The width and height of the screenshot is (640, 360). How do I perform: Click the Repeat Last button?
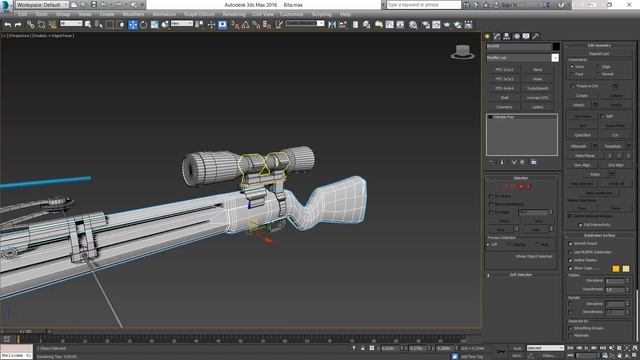[599, 53]
